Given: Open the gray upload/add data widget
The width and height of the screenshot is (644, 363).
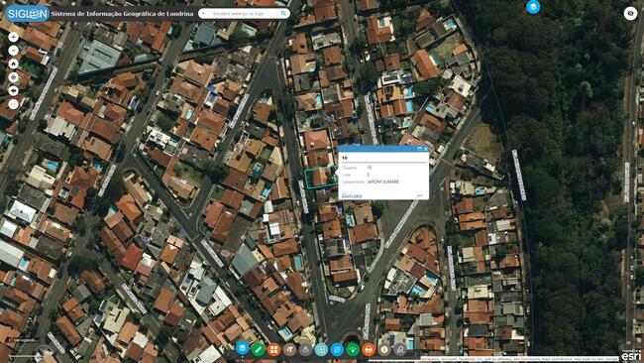Looking at the screenshot, I should pos(305,349).
